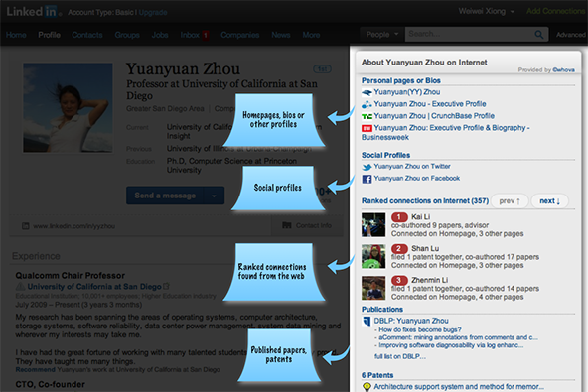588x392 pixels.
Task: Open the Weiwei Xiong account menu
Action: coord(487,11)
